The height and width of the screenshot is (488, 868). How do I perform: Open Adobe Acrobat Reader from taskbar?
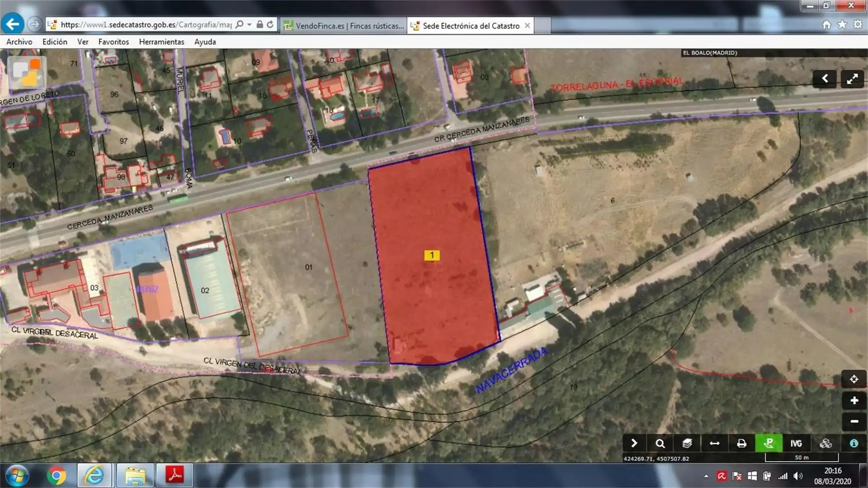[x=175, y=475]
